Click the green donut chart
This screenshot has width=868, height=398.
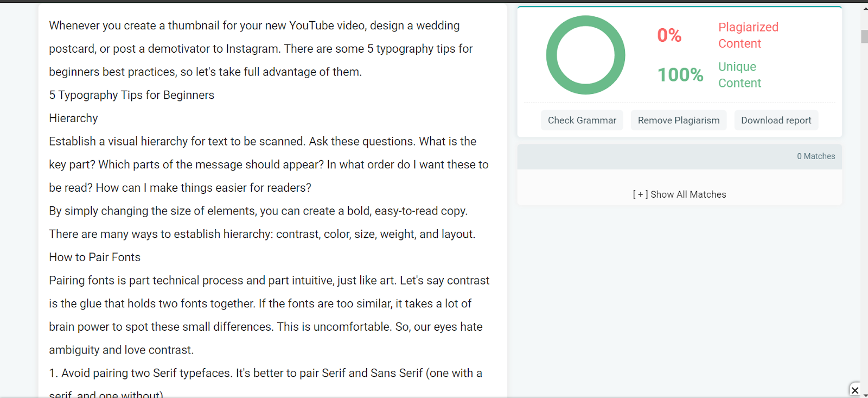[x=585, y=55]
